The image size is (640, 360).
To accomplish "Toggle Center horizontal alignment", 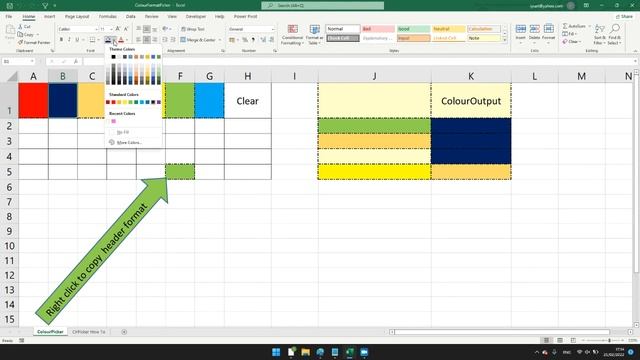I will (x=147, y=40).
